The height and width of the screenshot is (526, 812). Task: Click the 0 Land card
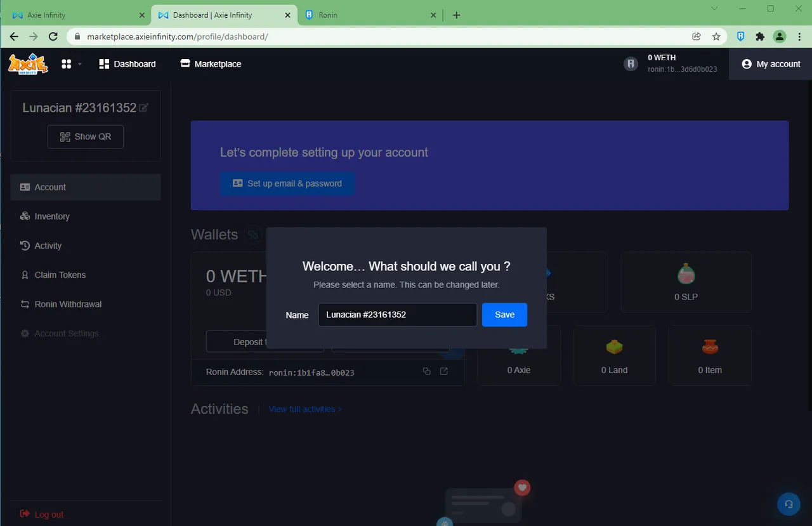tap(614, 355)
